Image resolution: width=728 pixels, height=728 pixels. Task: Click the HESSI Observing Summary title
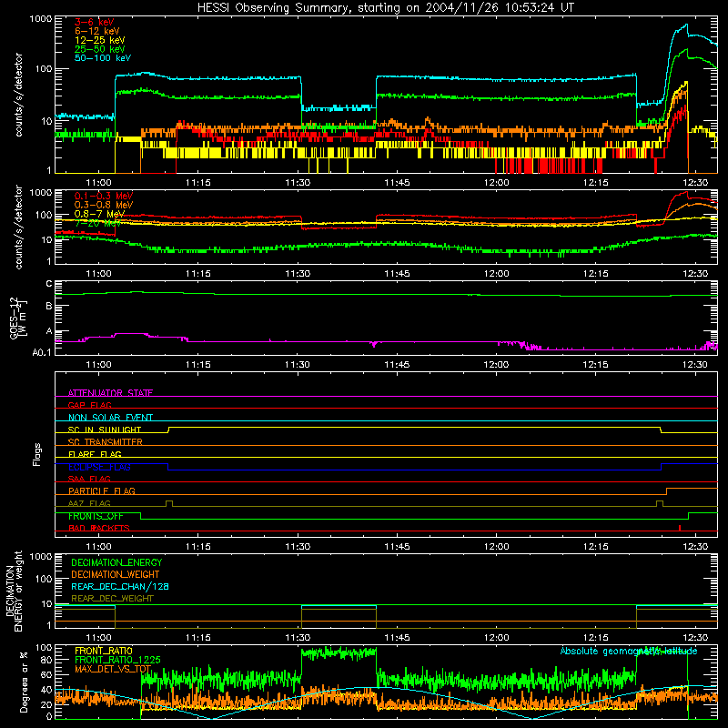(386, 7)
